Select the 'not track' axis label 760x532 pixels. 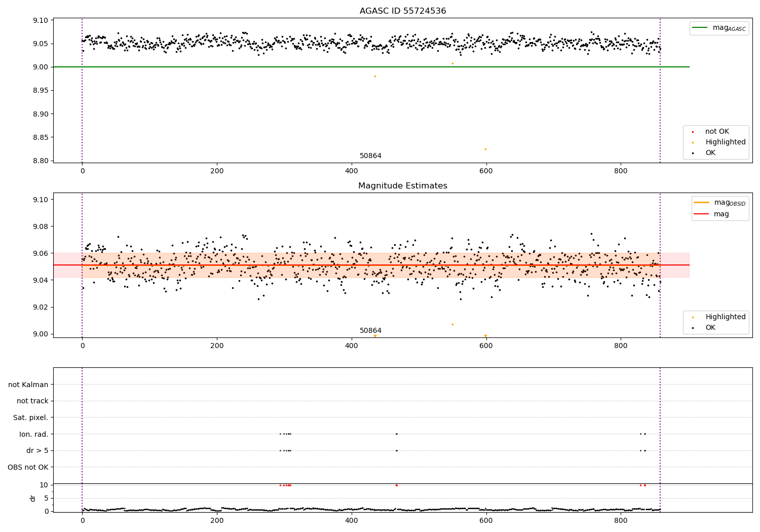pyautogui.click(x=32, y=401)
